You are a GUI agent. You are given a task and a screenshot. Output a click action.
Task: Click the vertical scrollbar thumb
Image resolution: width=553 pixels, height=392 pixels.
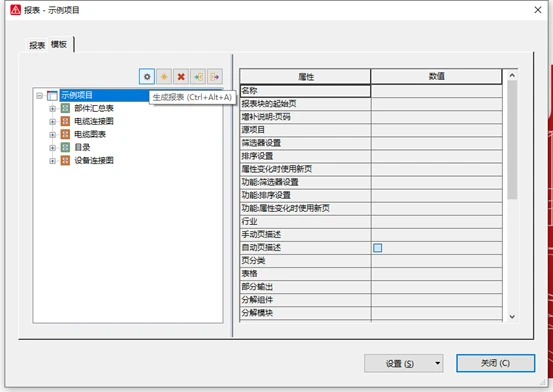[x=512, y=140]
